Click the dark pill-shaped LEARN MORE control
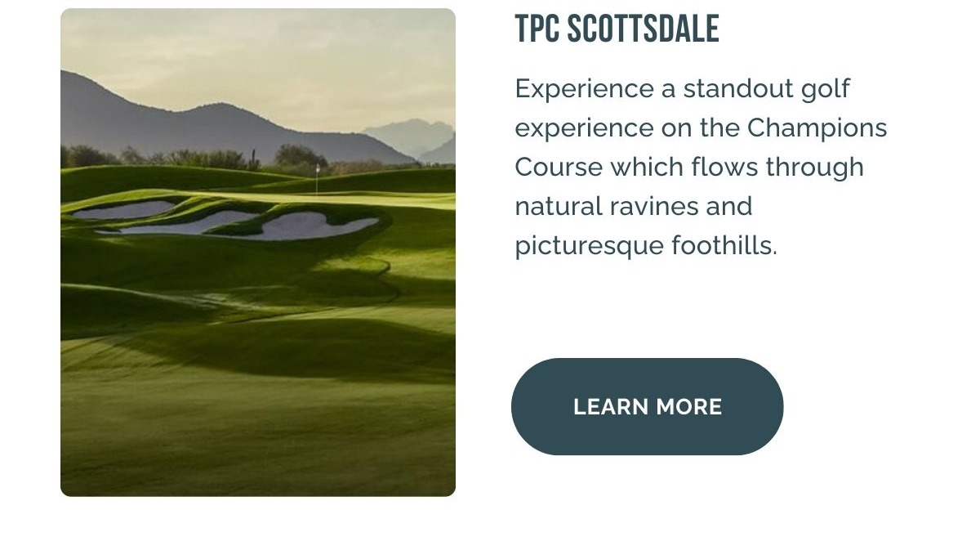The image size is (980, 537). pyautogui.click(x=647, y=406)
